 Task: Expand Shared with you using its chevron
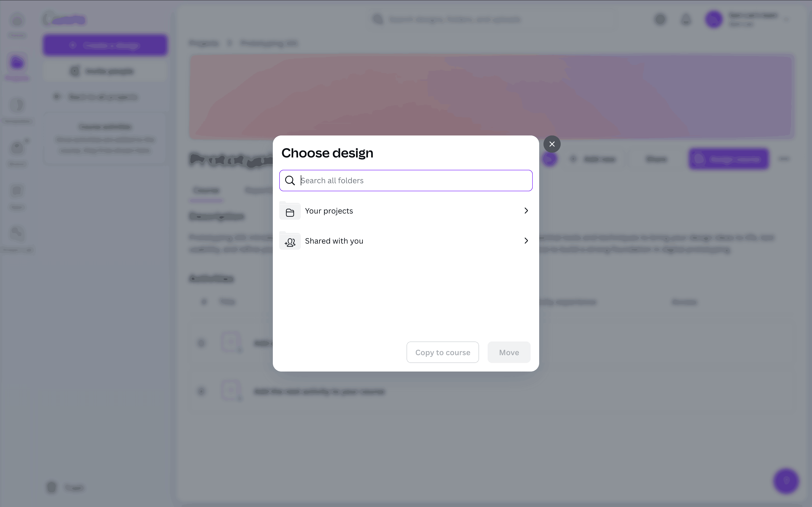point(526,241)
